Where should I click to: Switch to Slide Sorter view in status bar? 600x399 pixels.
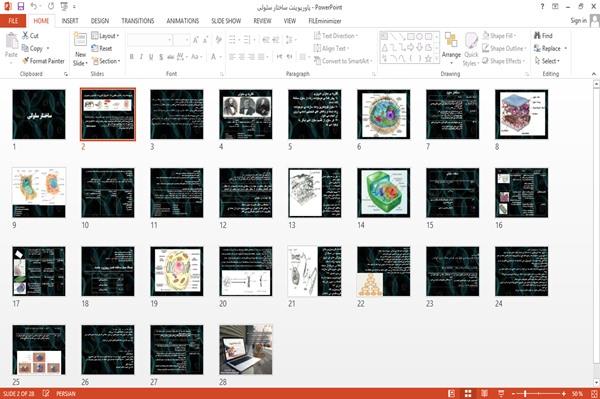468,393
